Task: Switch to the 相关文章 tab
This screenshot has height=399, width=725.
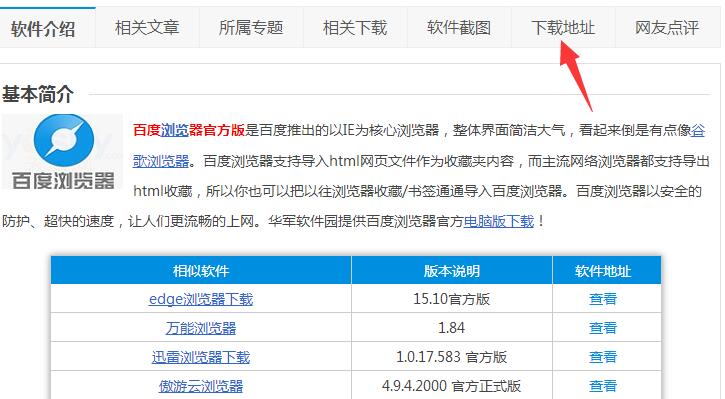Action: (x=147, y=28)
